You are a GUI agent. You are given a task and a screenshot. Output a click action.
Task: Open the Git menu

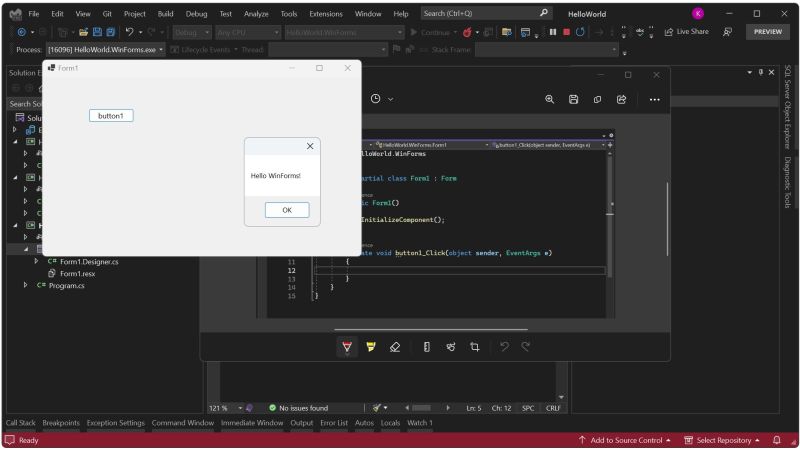pos(107,14)
